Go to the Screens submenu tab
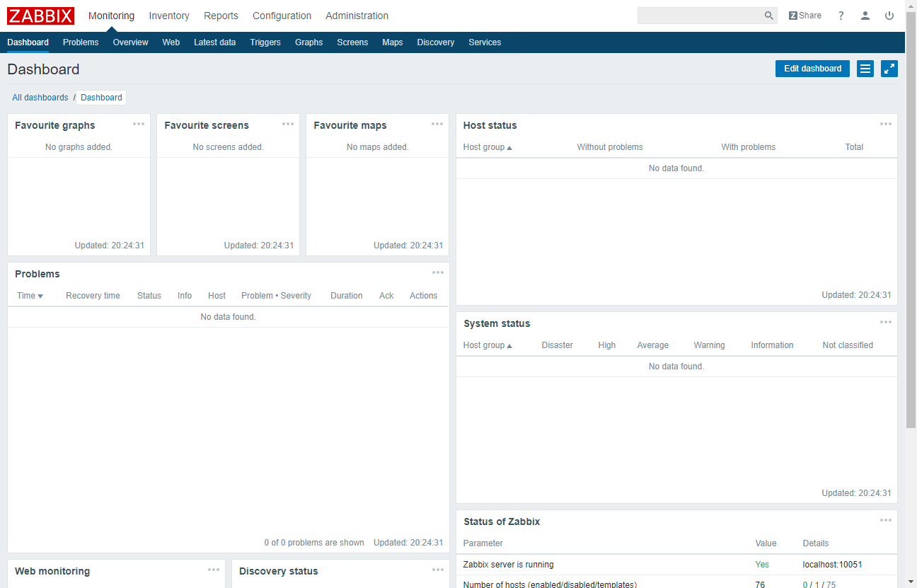Viewport: 917px width, 588px height. [352, 42]
